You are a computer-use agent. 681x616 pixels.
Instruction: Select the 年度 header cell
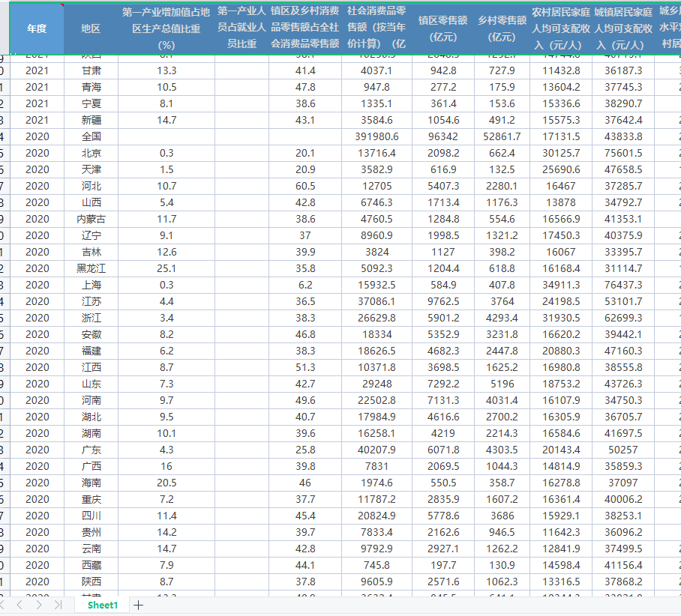37,28
